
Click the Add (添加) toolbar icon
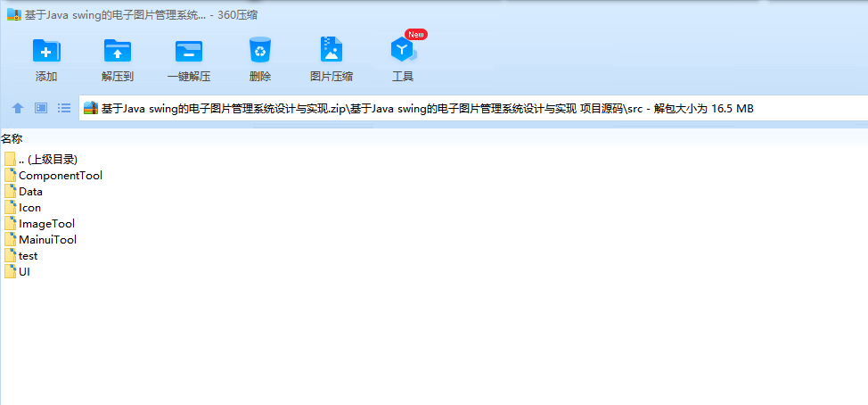click(x=46, y=51)
